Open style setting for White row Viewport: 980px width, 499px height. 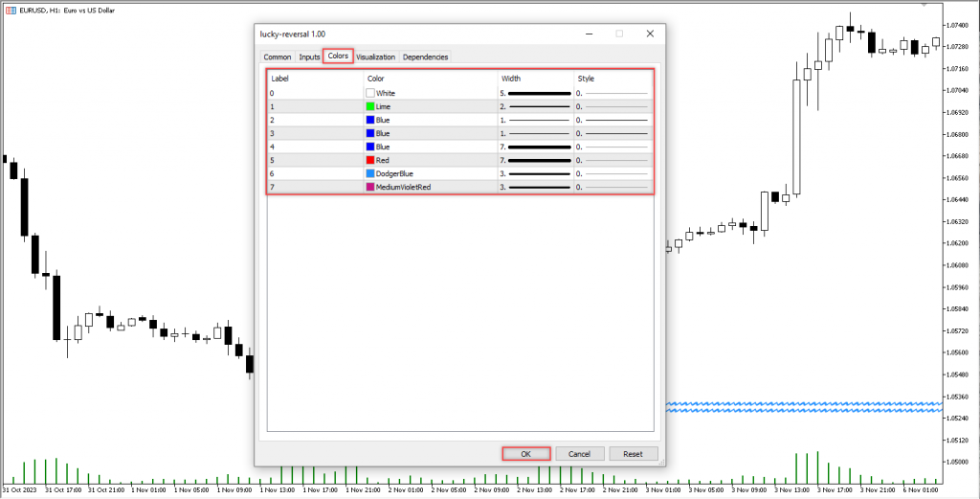click(613, 93)
